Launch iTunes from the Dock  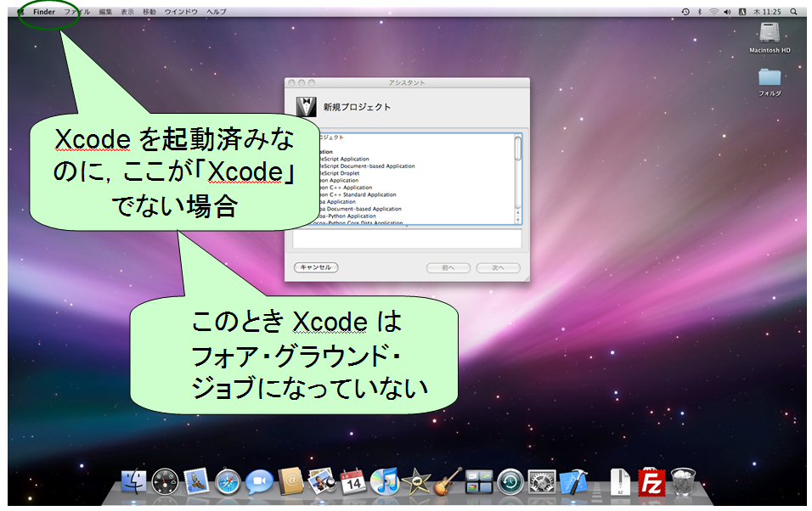(x=385, y=481)
